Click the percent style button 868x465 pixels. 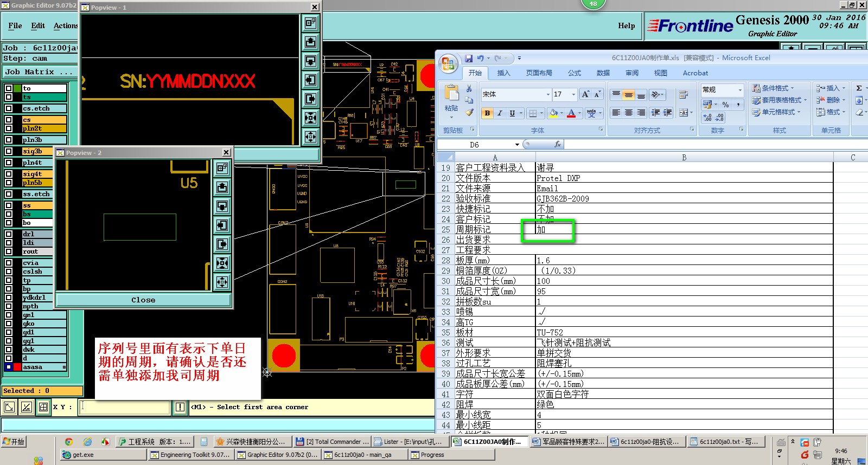[x=725, y=105]
